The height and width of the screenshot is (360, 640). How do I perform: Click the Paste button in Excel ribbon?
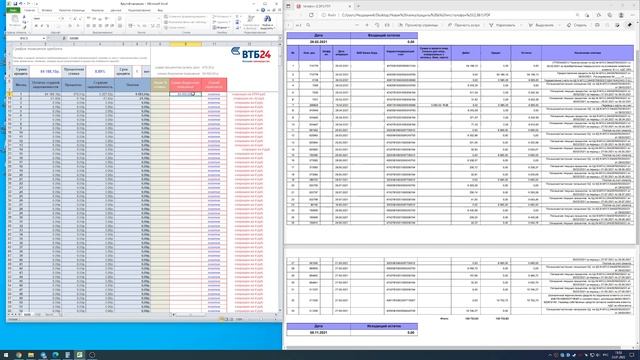pyautogui.click(x=15, y=20)
